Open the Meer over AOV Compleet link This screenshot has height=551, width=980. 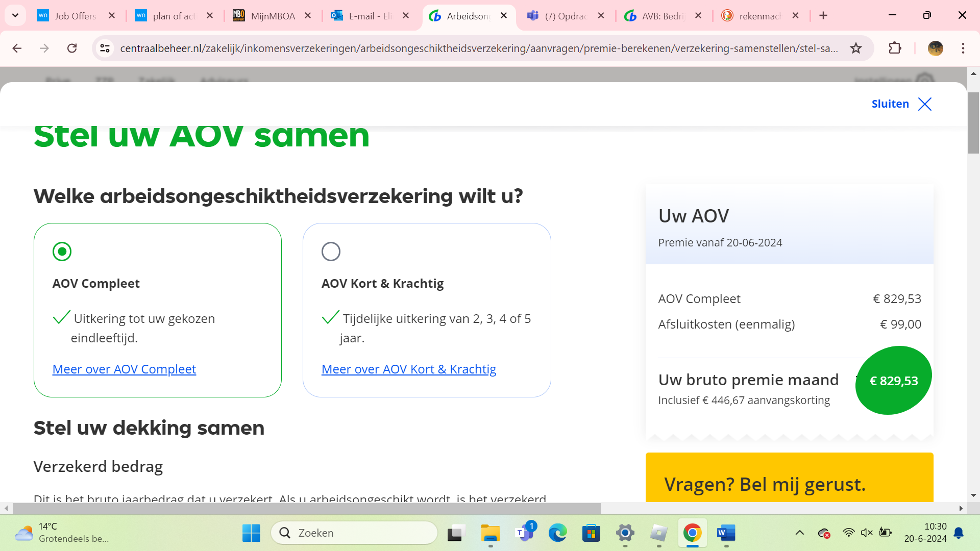pos(124,369)
